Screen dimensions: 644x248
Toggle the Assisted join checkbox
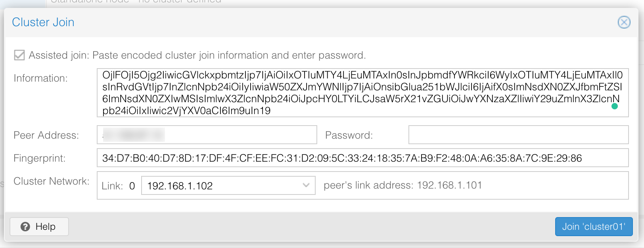click(19, 55)
